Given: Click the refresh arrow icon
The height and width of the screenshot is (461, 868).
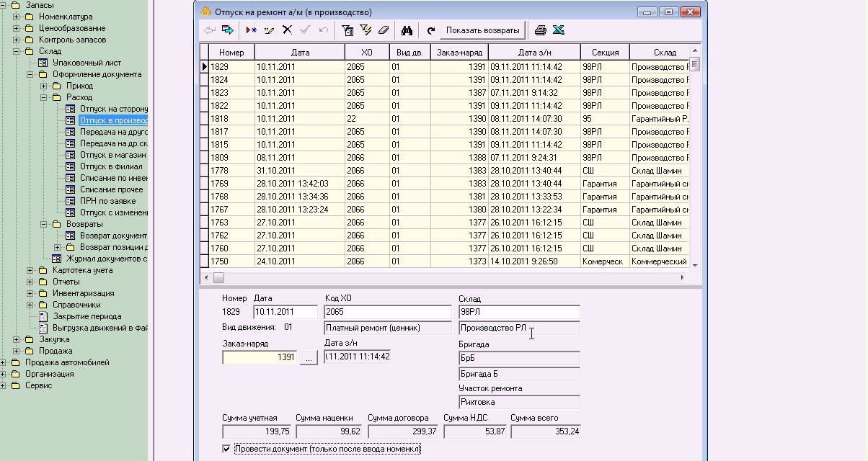Looking at the screenshot, I should [x=431, y=30].
